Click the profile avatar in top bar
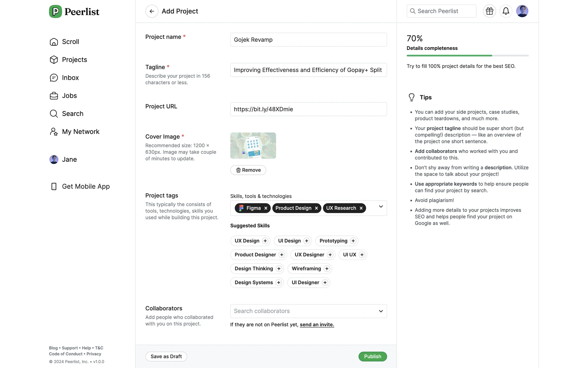 [x=522, y=11]
